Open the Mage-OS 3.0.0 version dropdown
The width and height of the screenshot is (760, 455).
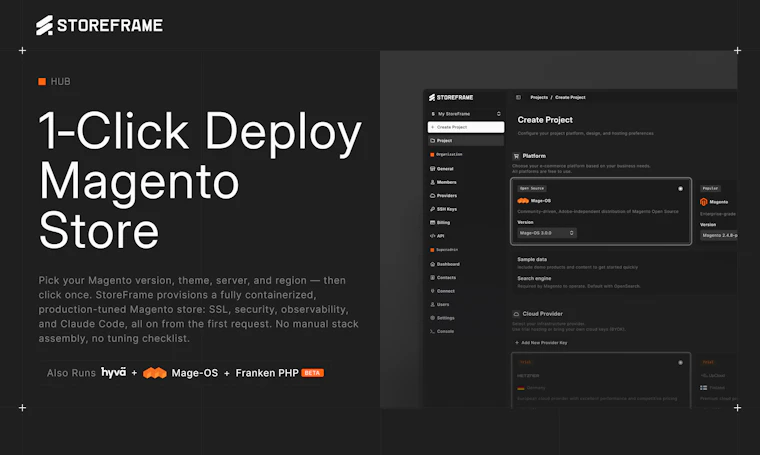pos(547,233)
